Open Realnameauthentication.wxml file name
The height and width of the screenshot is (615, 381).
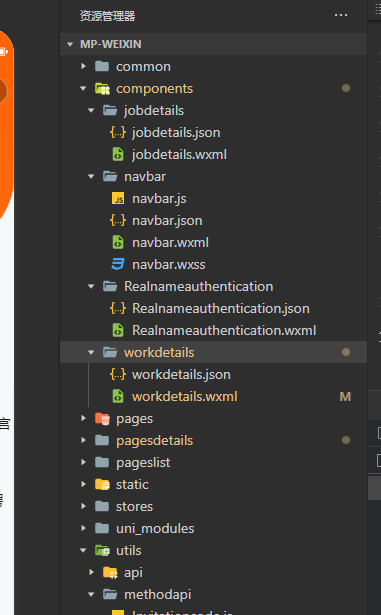coord(224,331)
